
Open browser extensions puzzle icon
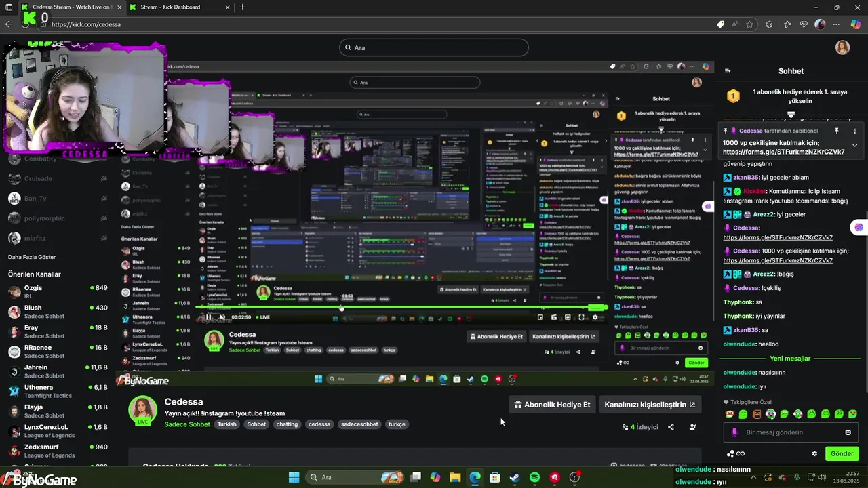769,24
